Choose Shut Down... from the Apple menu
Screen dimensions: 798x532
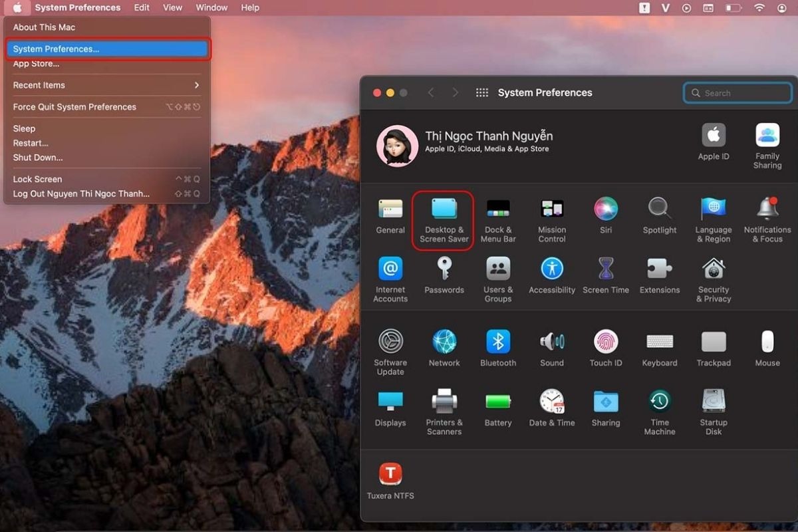coord(107,158)
